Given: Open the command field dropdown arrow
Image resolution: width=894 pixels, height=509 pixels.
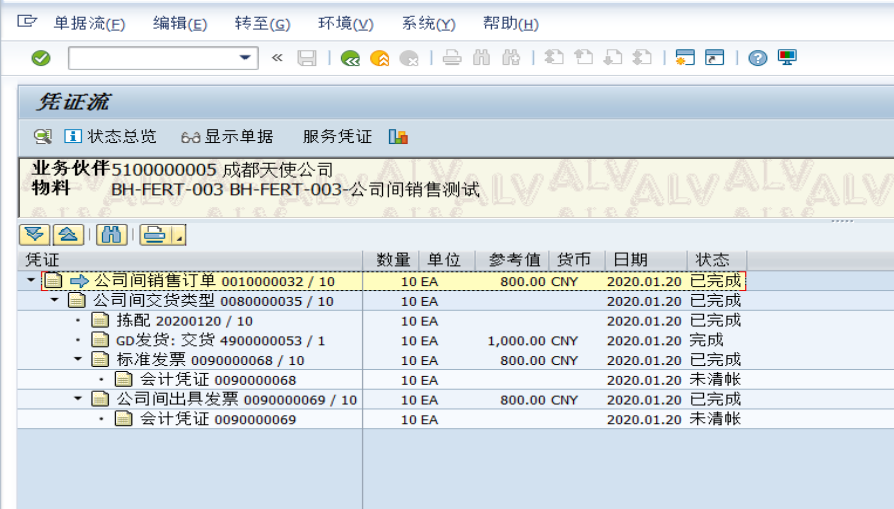Looking at the screenshot, I should tap(245, 58).
